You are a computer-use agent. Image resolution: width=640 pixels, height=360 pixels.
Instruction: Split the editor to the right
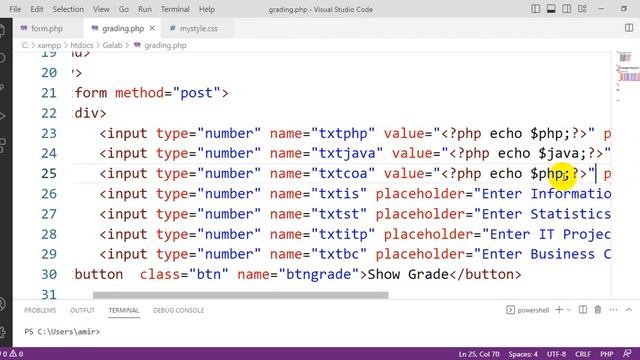pos(629,28)
